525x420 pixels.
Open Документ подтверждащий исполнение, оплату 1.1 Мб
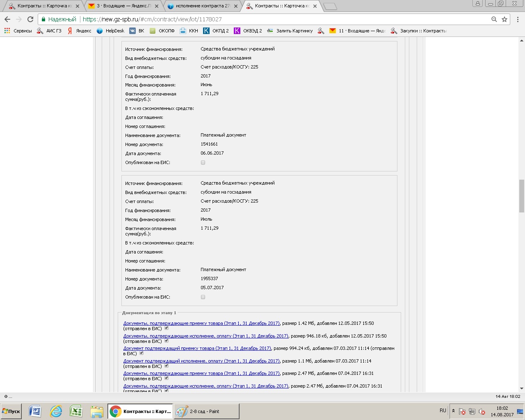[201, 361]
